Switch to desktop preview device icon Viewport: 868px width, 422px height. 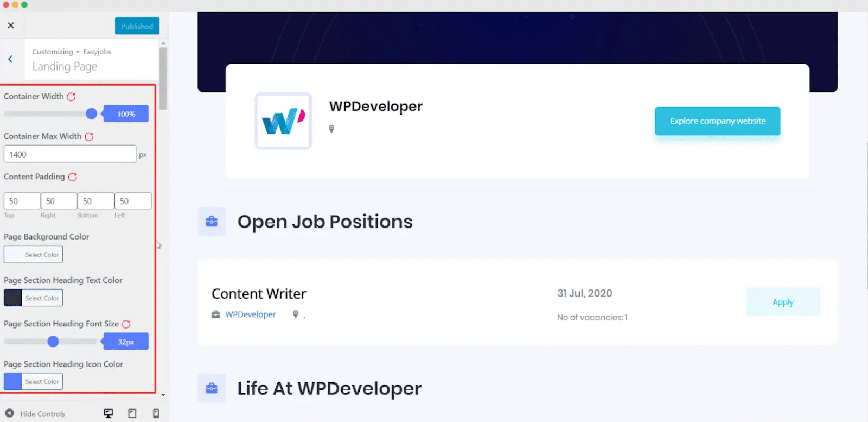pyautogui.click(x=108, y=414)
